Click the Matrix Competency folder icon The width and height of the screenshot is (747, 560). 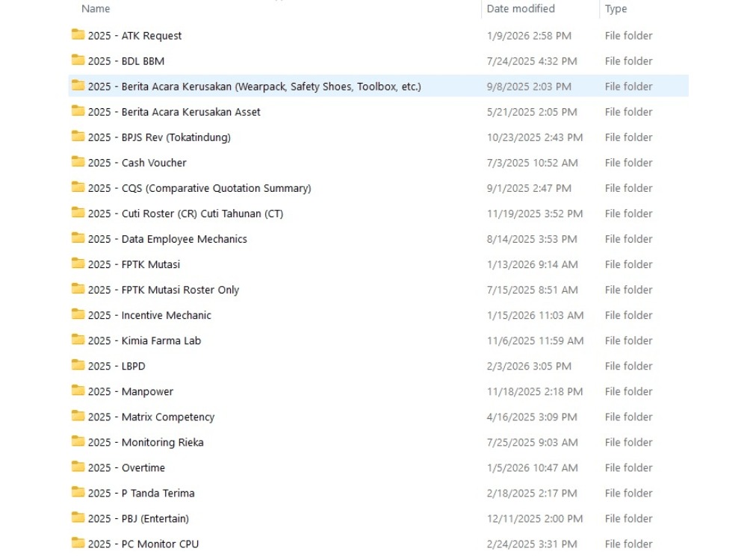[x=78, y=416]
